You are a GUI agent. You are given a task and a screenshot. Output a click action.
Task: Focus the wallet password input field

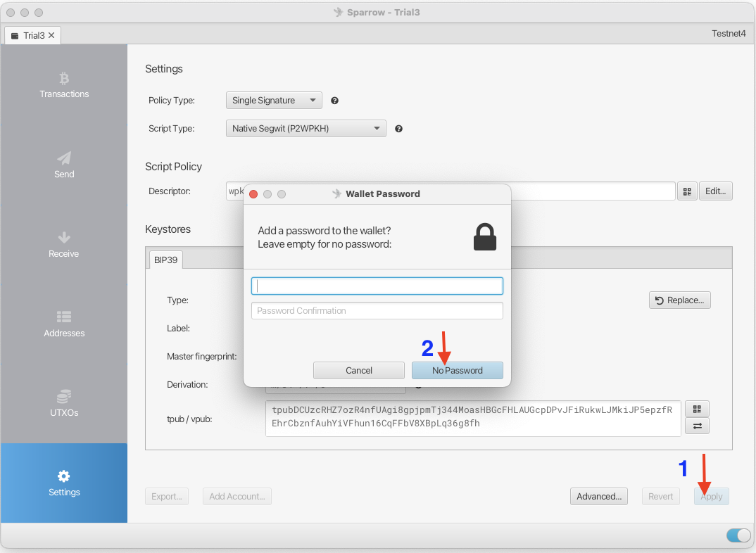coord(377,286)
